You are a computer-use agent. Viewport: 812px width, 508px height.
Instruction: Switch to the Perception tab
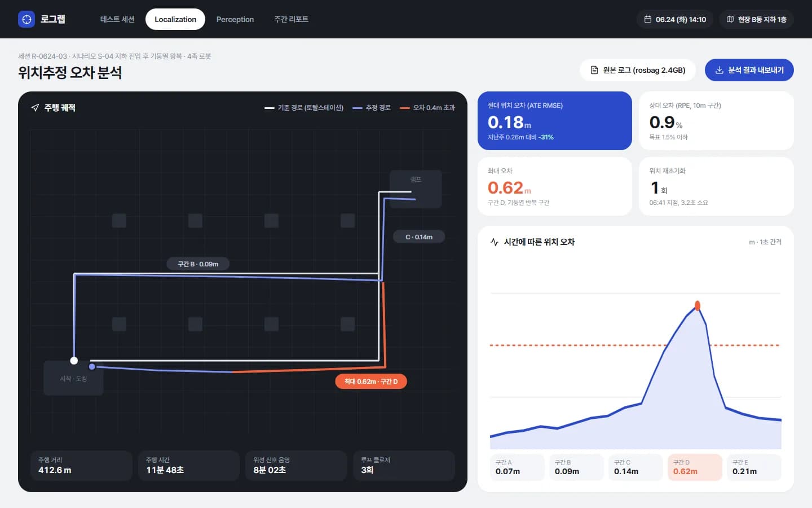(235, 19)
